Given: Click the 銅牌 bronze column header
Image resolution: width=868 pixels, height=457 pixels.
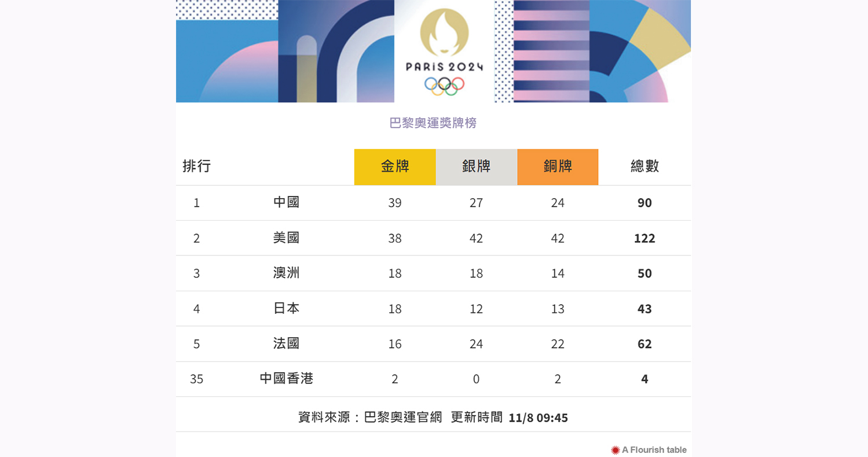Looking at the screenshot, I should (x=558, y=167).
